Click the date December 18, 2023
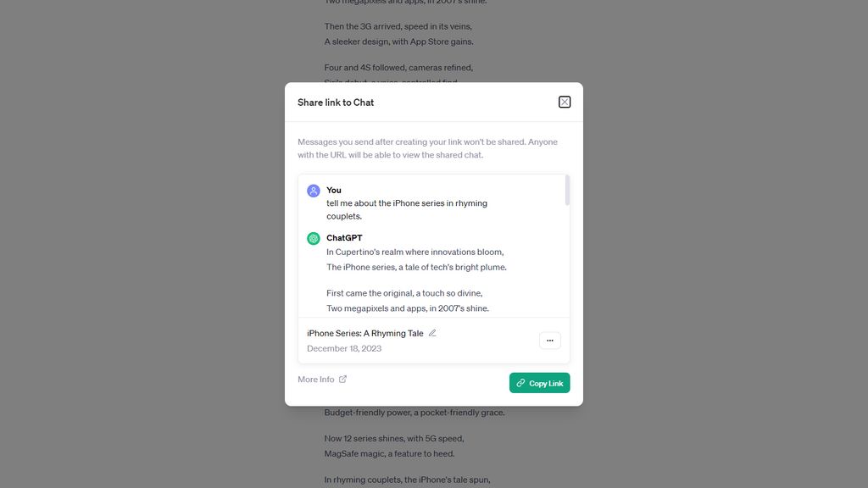Viewport: 868px width, 488px height. click(x=342, y=348)
